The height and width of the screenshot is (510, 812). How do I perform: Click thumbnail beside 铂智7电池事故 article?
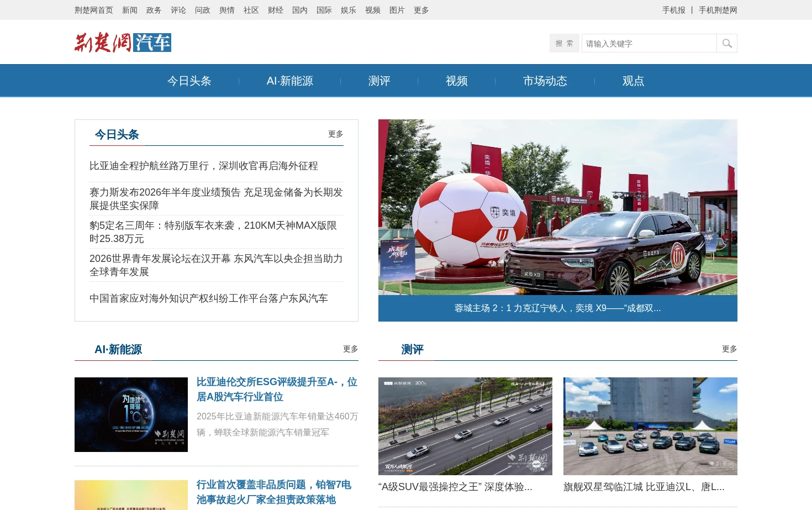[x=131, y=495]
